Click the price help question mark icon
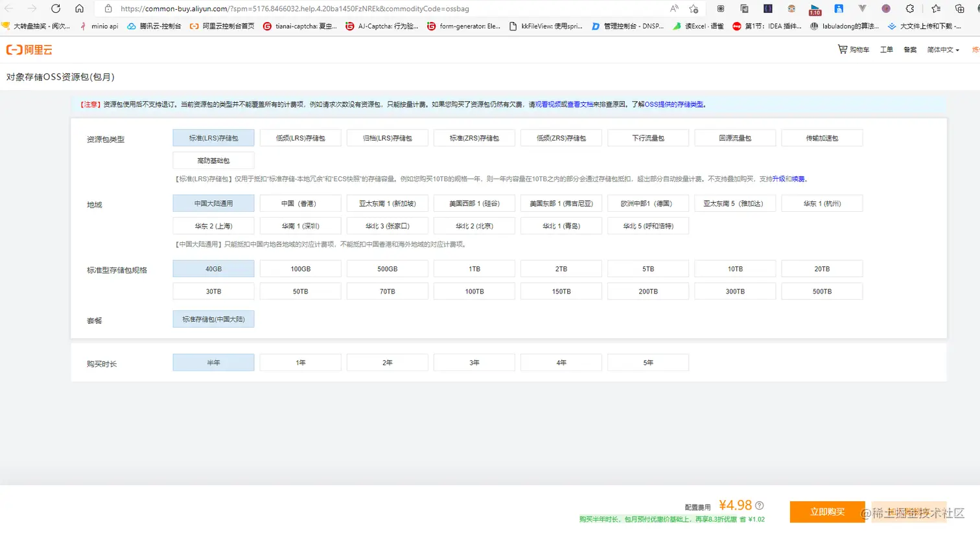Image resolution: width=980 pixels, height=535 pixels. point(760,505)
